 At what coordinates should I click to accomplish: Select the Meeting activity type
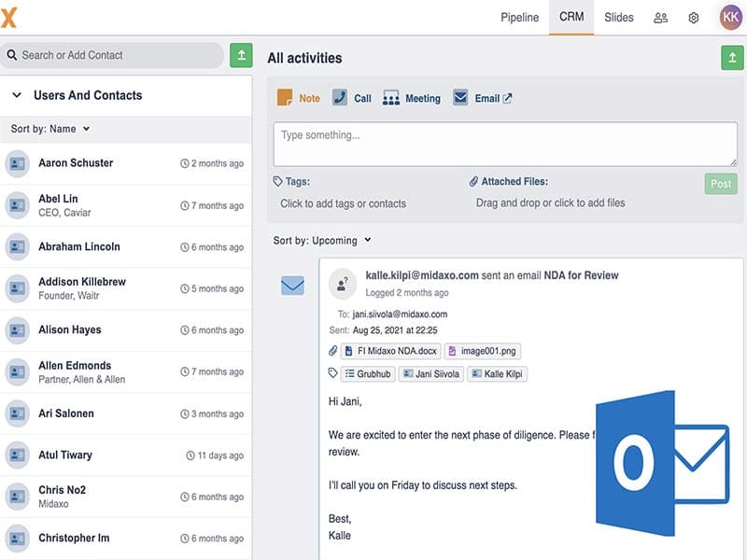click(x=412, y=98)
